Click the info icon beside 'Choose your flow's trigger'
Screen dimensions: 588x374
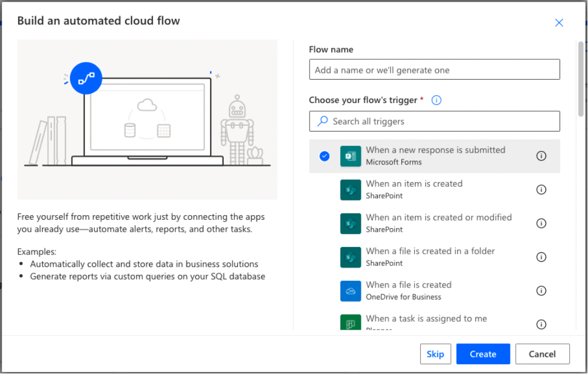click(437, 100)
